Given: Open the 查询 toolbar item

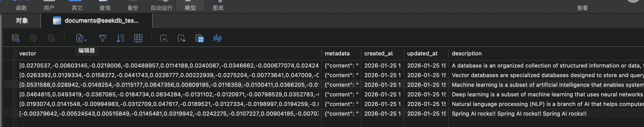Looking at the screenshot, I should click(105, 8).
